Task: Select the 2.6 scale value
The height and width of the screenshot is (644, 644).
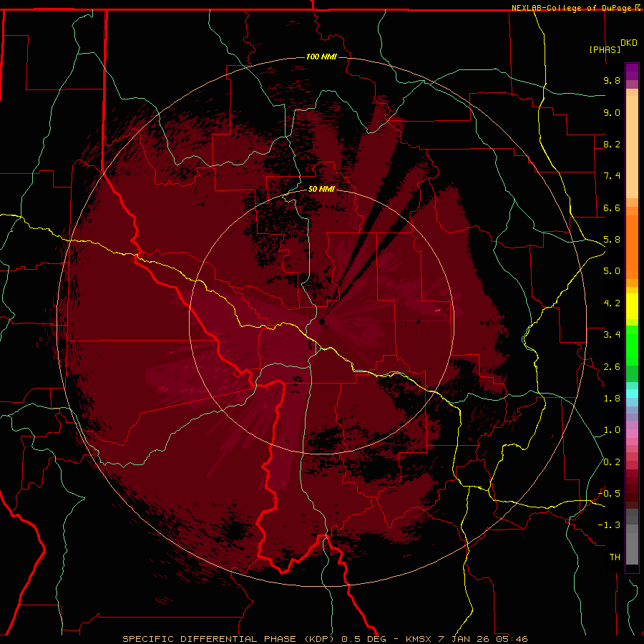Action: (x=612, y=367)
